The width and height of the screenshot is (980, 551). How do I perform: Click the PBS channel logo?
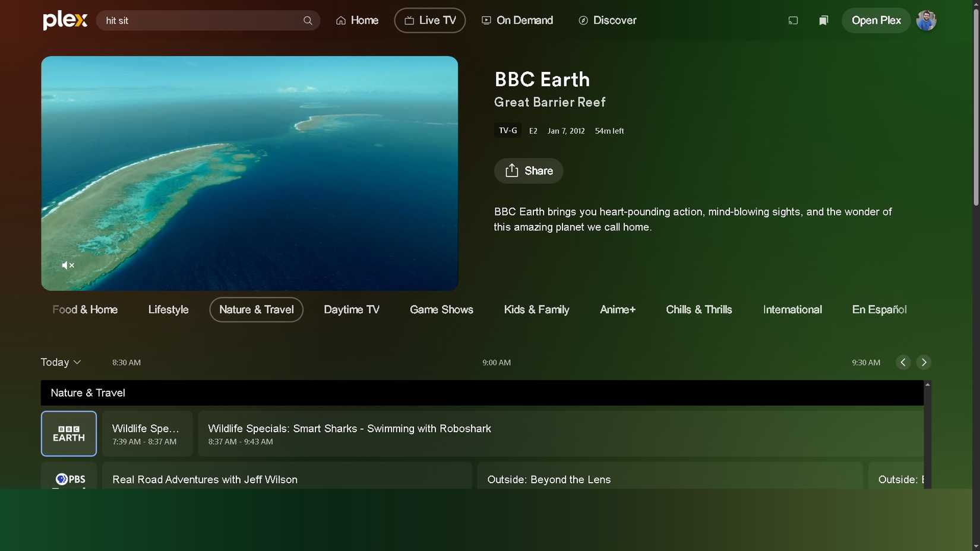(68, 478)
